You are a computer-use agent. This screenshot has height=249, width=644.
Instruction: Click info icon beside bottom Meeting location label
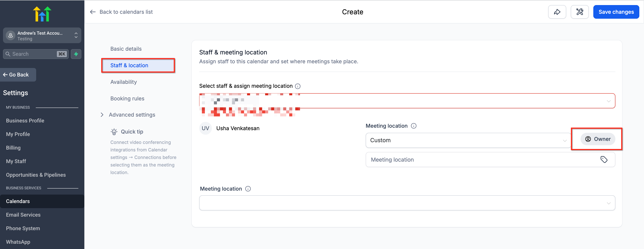pyautogui.click(x=248, y=189)
